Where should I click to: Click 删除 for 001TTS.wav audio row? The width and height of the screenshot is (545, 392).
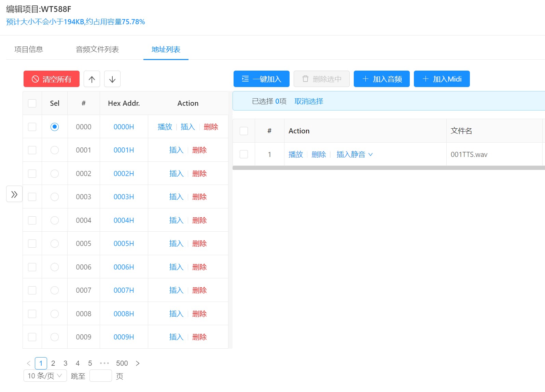click(319, 155)
